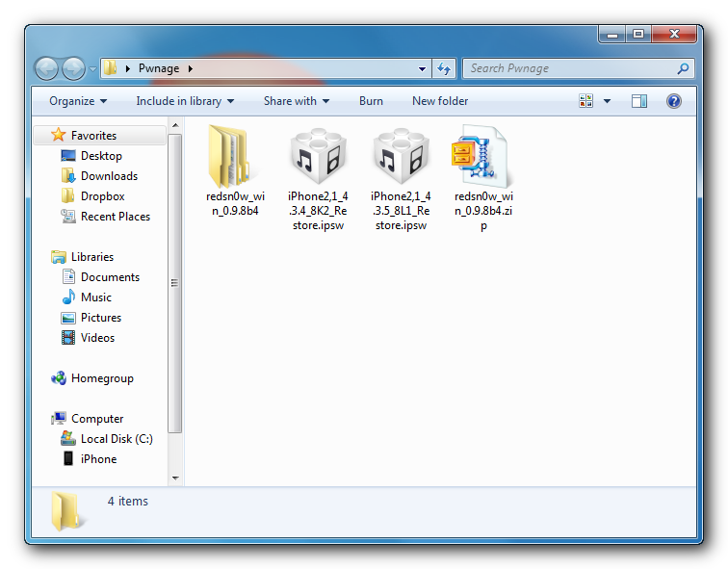
Task: Expand the Include in library menu
Action: [x=186, y=101]
